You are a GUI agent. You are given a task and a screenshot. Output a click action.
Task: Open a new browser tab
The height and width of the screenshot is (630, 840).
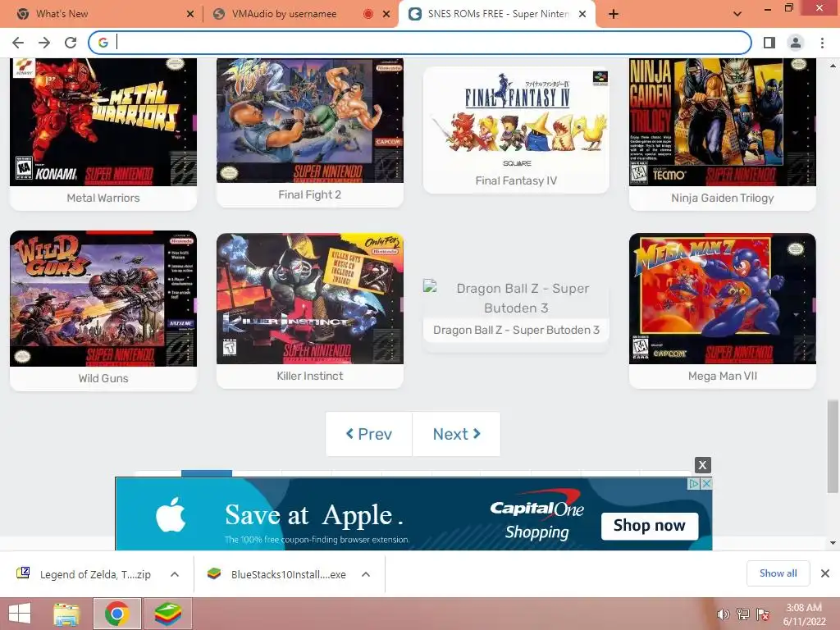614,14
